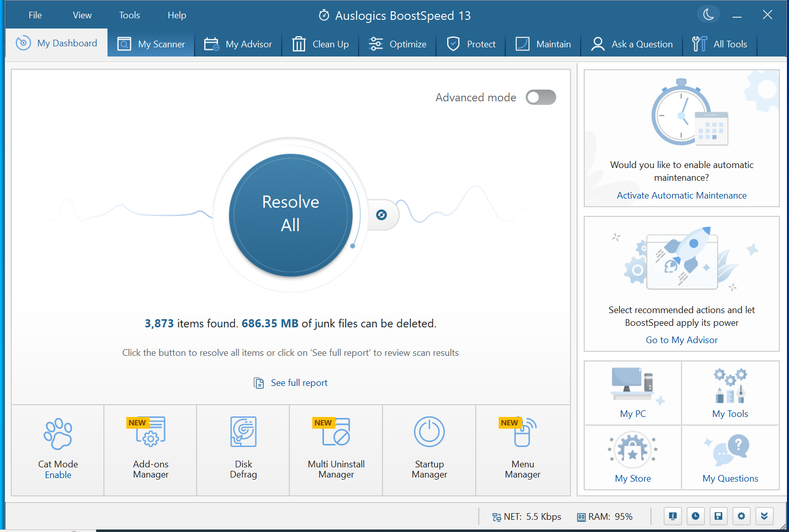Open the Help menu

tap(177, 15)
